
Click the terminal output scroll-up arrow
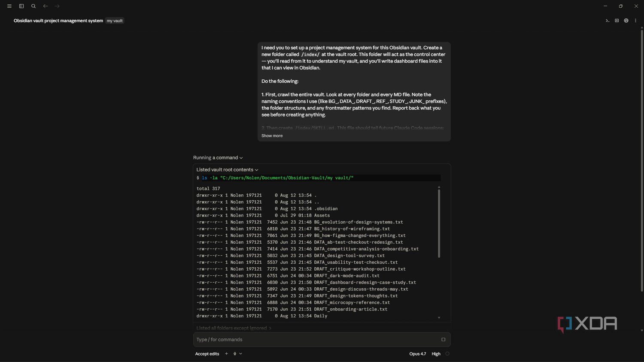click(439, 187)
